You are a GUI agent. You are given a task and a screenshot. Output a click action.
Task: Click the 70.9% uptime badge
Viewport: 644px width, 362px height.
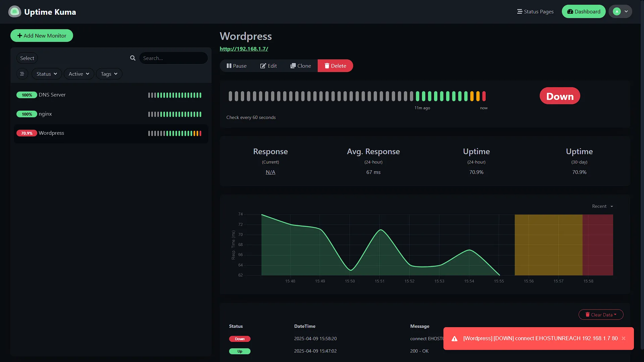coord(27,133)
